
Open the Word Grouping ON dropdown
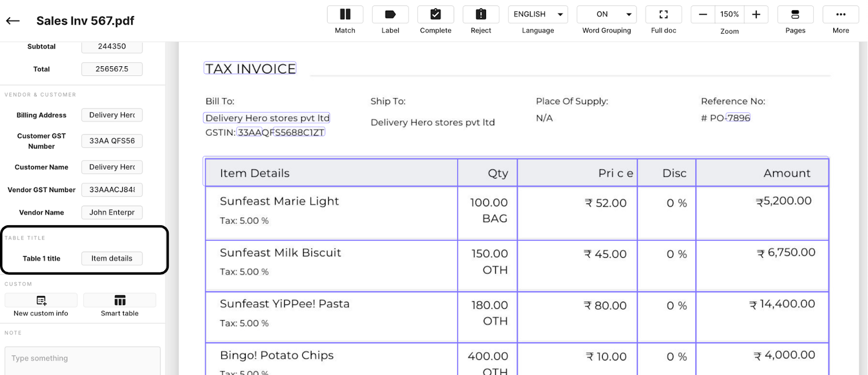(607, 14)
